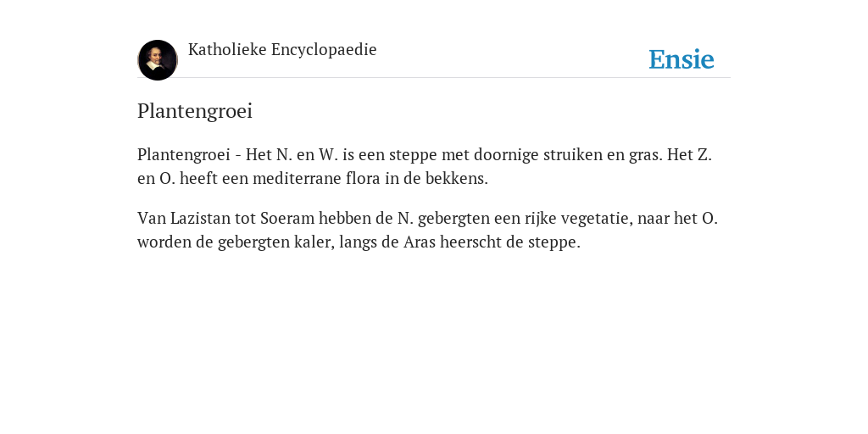
Task: Open the Katholieke Encyclopaedie author link
Action: [282, 50]
